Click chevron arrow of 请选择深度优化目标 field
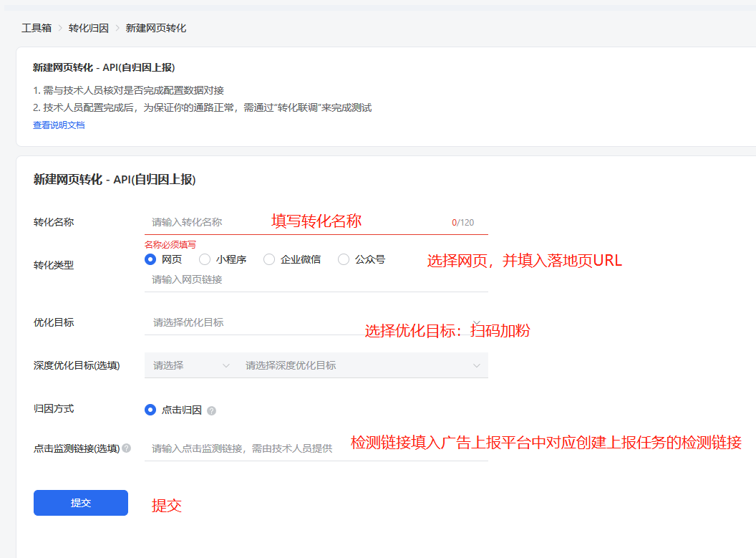This screenshot has height=558, width=756. tap(477, 366)
